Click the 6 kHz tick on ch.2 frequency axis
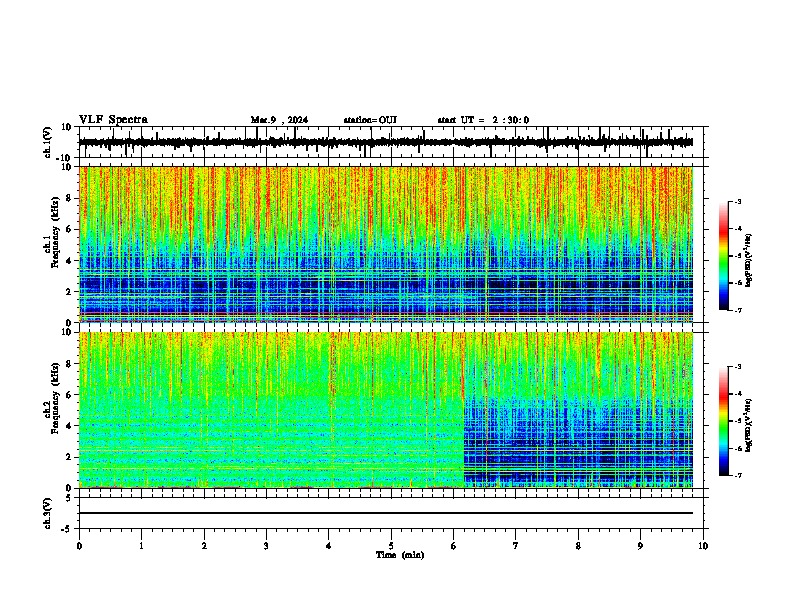Image resolution: width=792 pixels, height=612 pixels. pos(69,395)
